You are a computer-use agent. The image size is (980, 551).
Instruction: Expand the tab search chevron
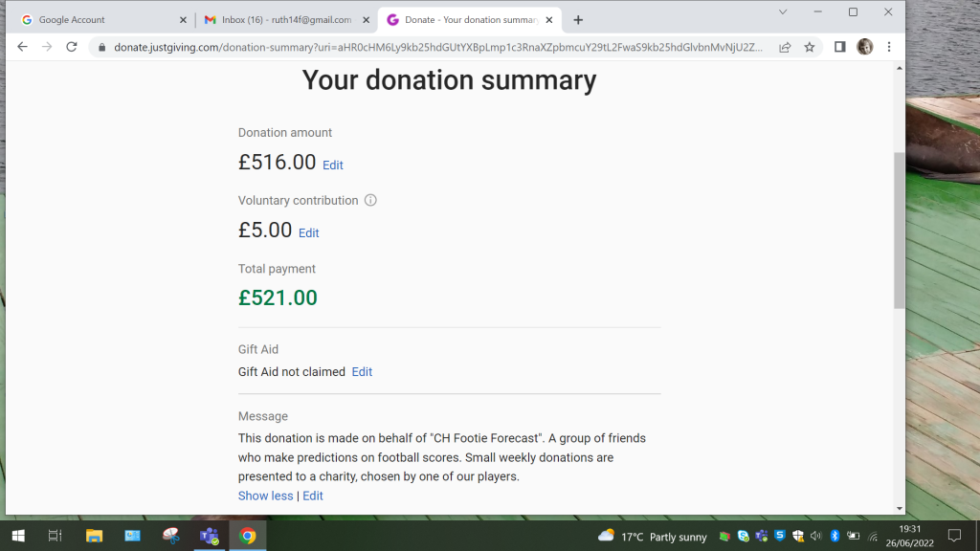783,12
